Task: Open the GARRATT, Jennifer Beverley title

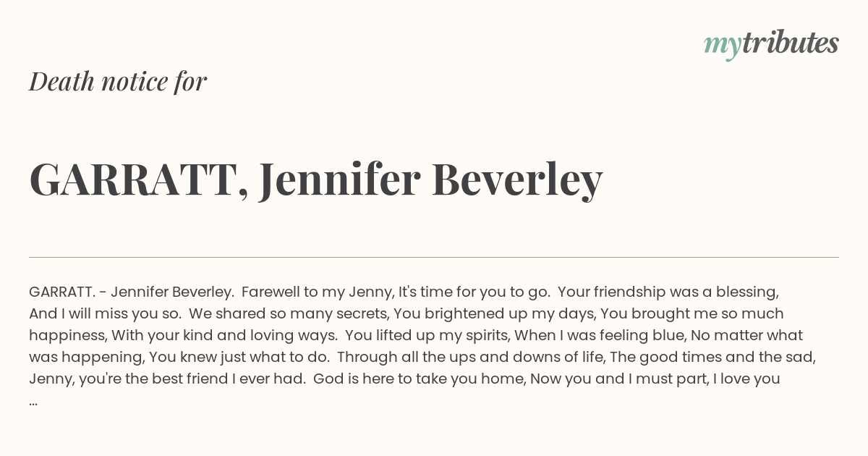Action: 316,180
